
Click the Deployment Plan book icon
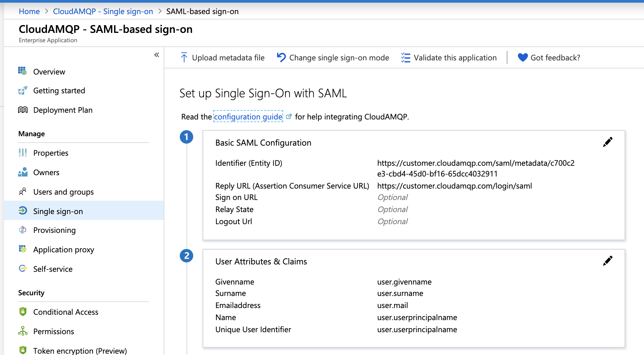[x=22, y=110]
